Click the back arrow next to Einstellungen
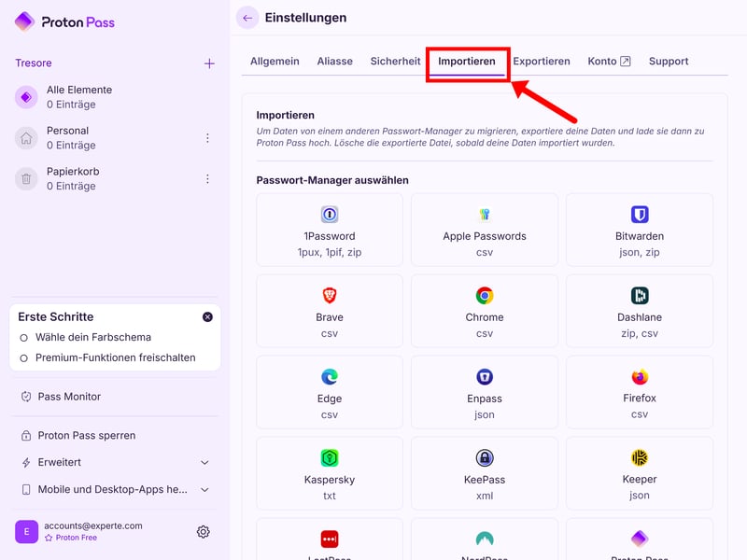The width and height of the screenshot is (747, 560). [247, 18]
